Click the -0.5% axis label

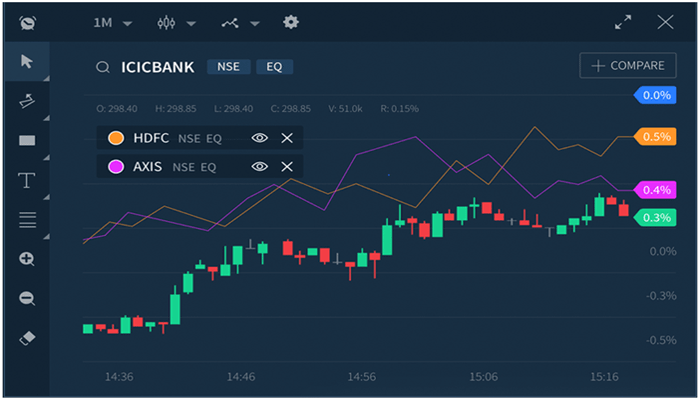pyautogui.click(x=661, y=341)
